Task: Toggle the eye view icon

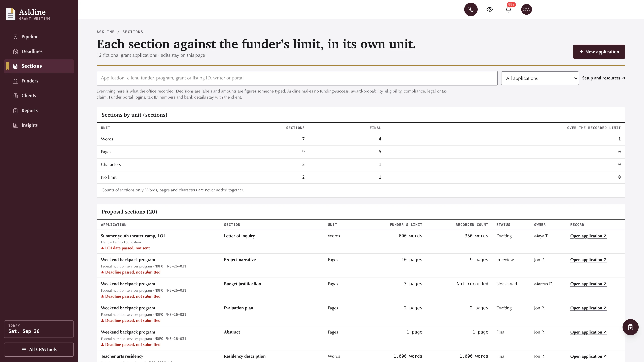Action: (x=490, y=10)
